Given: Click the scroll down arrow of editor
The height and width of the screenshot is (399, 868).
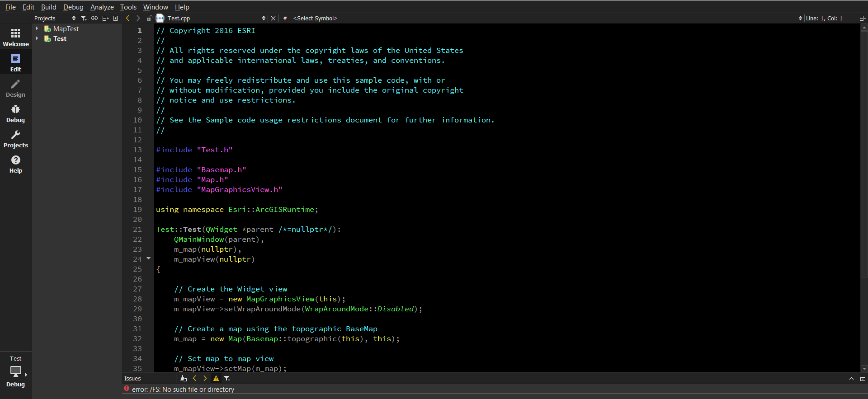Looking at the screenshot, I should 864,369.
